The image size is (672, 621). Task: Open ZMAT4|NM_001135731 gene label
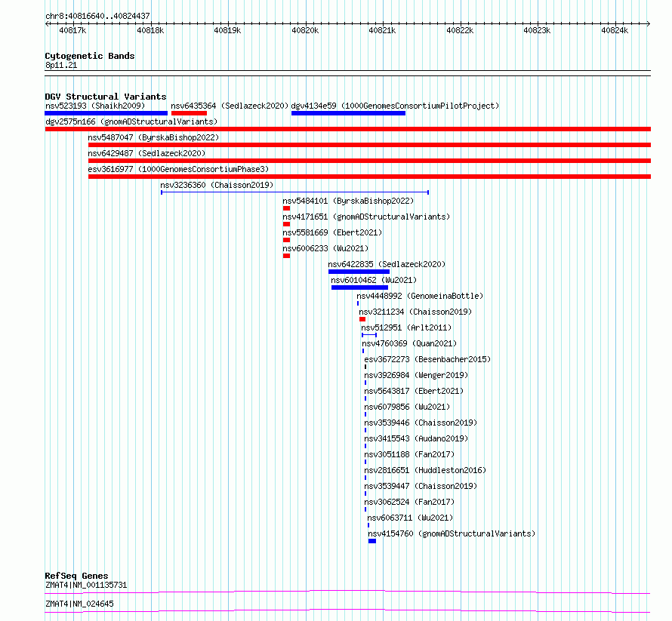coord(86,585)
